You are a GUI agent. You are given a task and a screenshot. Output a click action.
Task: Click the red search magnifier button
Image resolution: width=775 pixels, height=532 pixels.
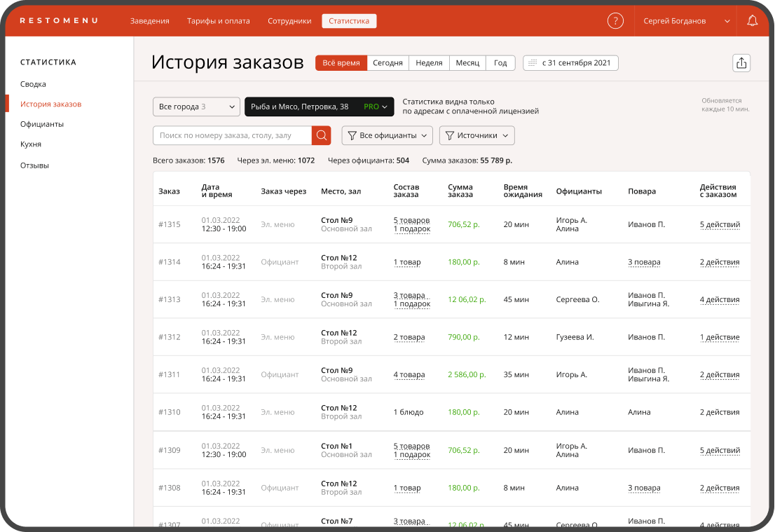tap(322, 135)
